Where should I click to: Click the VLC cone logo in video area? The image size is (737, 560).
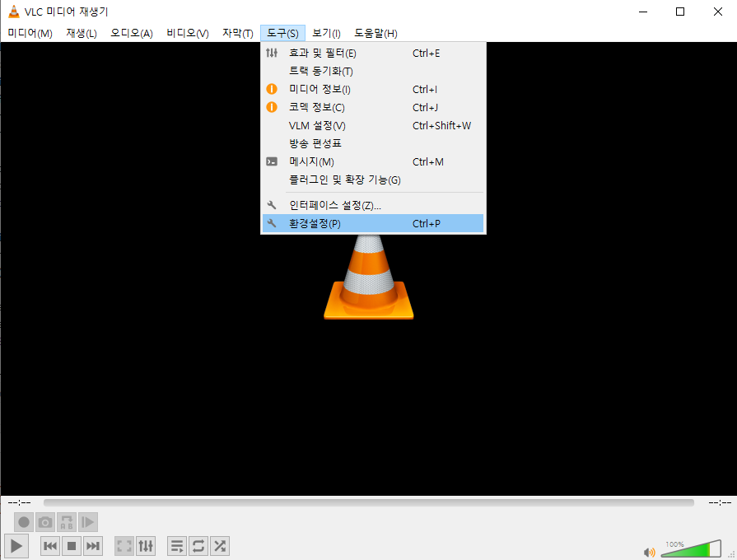click(369, 277)
